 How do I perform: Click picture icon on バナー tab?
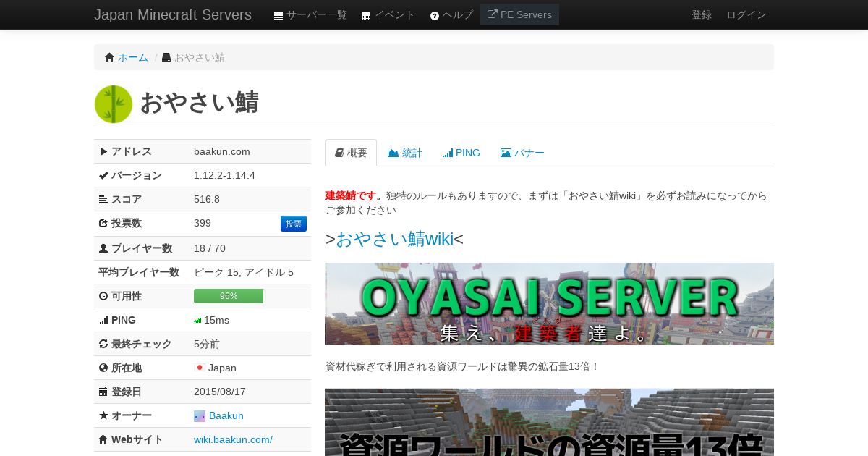point(506,153)
